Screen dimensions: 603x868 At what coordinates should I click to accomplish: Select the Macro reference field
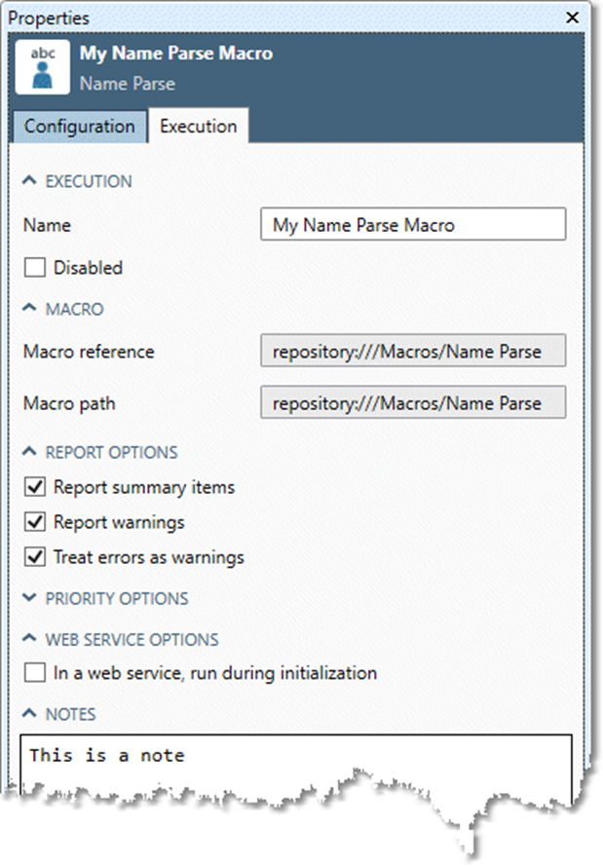click(412, 352)
